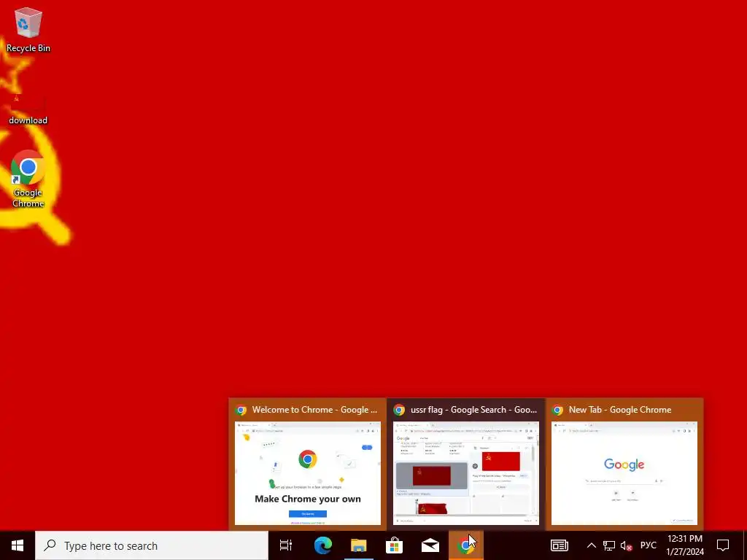Open File Explorer from the taskbar
The image size is (747, 560).
click(359, 545)
